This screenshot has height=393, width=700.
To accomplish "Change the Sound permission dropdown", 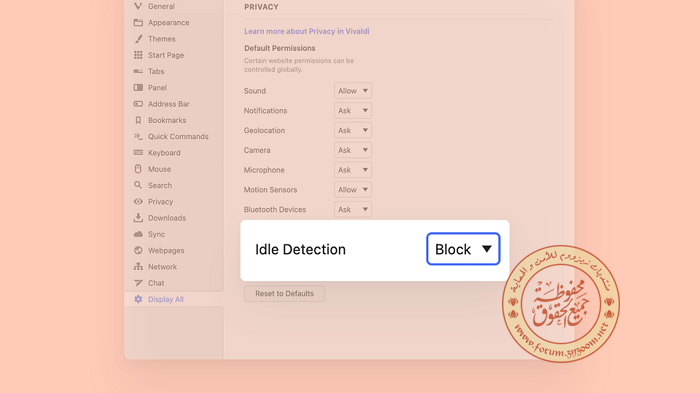I will point(353,91).
